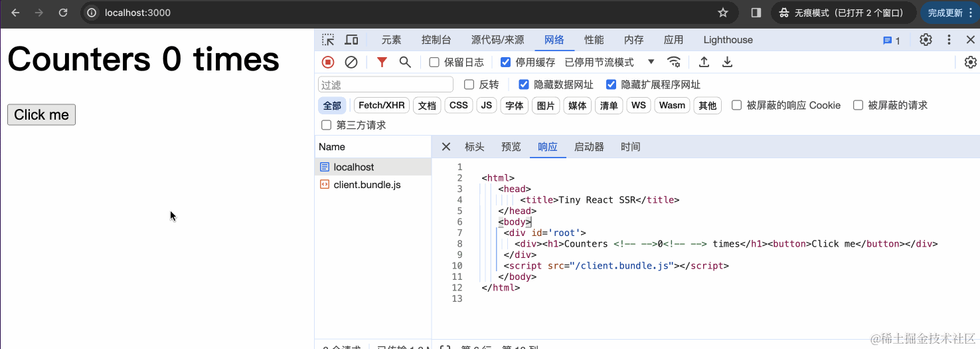The image size is (980, 349).
Task: Switch to the 应用 Application tab
Action: coord(673,40)
